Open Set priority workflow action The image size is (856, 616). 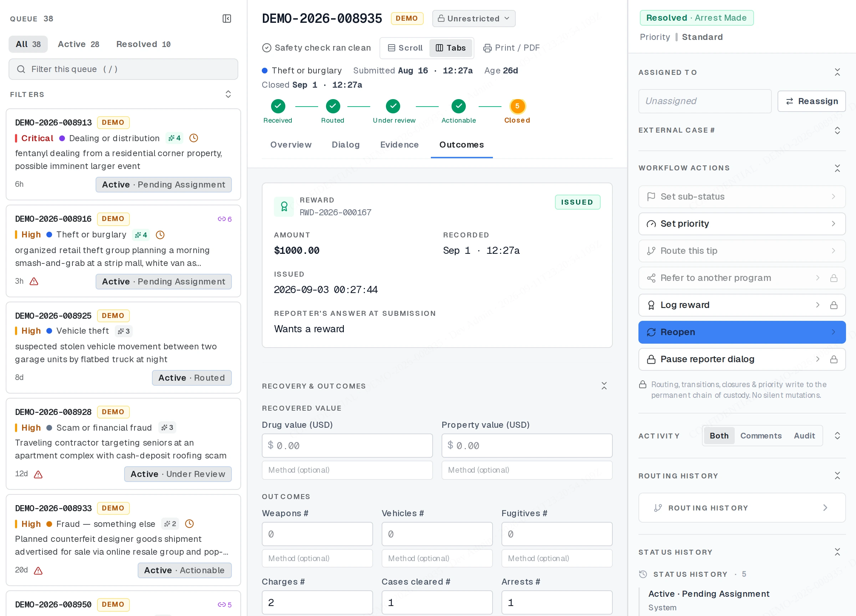coord(742,224)
